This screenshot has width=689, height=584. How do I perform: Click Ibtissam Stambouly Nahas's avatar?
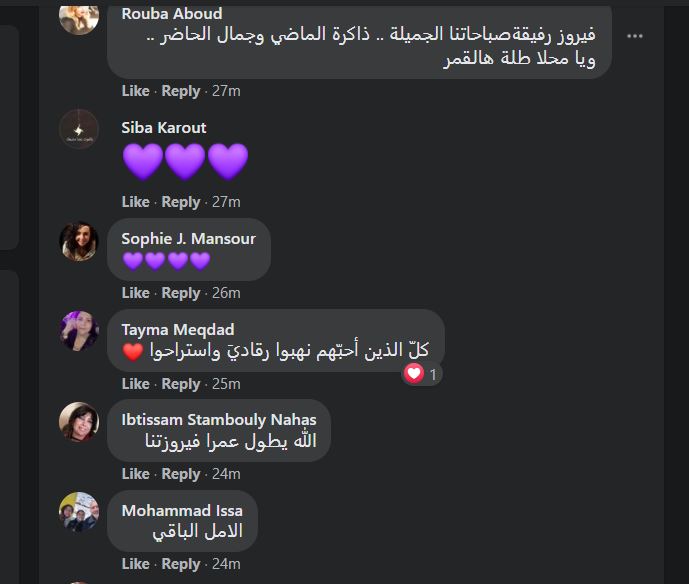point(79,421)
